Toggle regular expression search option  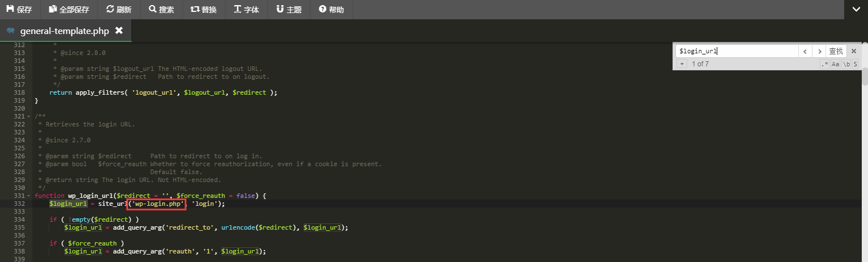(x=825, y=64)
